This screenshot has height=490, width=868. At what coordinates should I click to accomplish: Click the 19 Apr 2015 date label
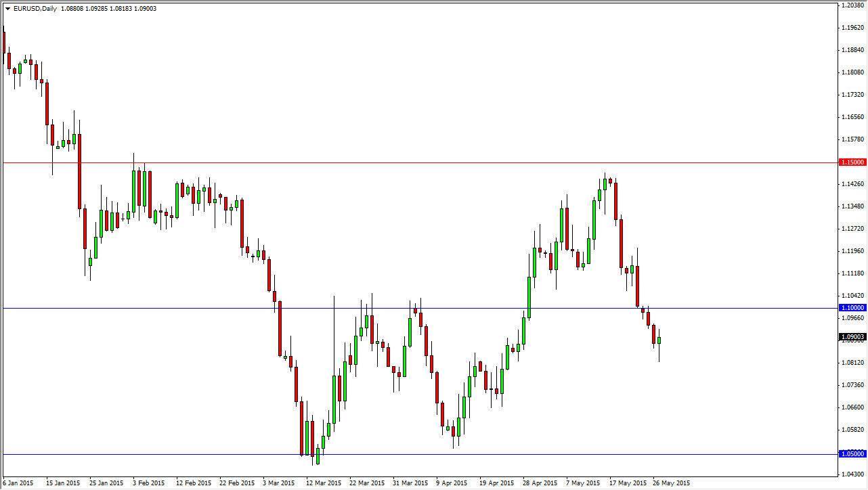496,483
